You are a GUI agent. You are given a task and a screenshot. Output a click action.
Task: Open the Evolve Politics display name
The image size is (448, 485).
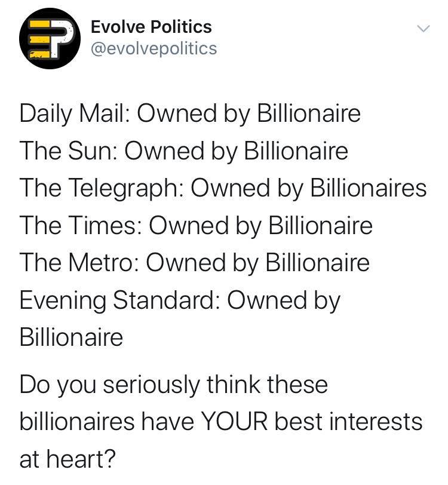[x=151, y=26]
